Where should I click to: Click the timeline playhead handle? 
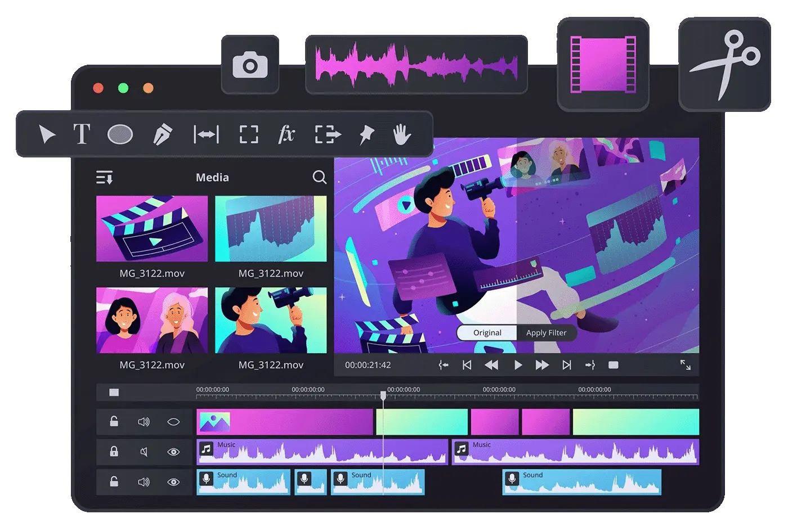point(383,395)
